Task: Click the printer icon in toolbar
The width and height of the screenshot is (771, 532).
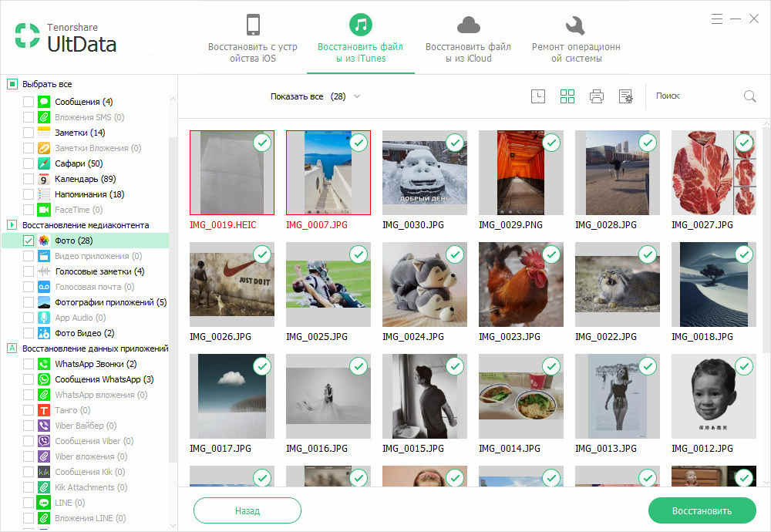Action: [597, 96]
